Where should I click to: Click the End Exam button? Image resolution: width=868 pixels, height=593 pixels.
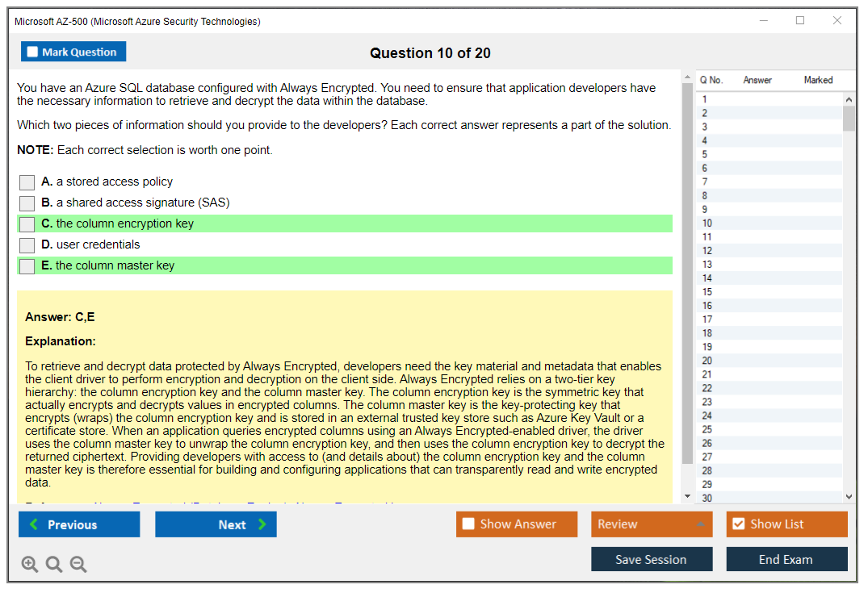[786, 559]
